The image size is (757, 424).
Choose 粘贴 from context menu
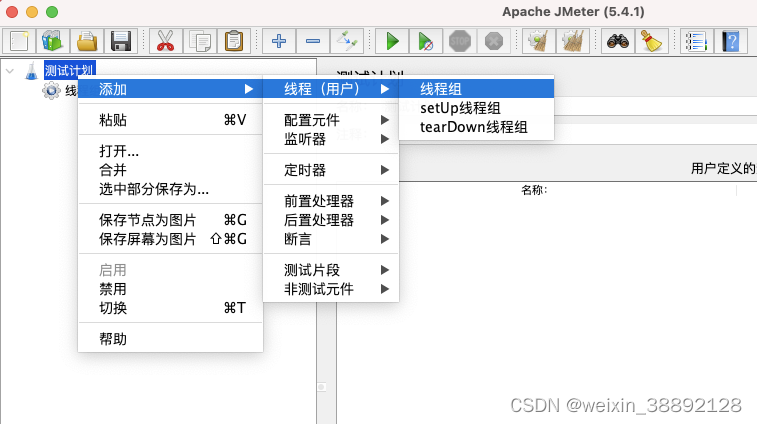click(x=170, y=120)
